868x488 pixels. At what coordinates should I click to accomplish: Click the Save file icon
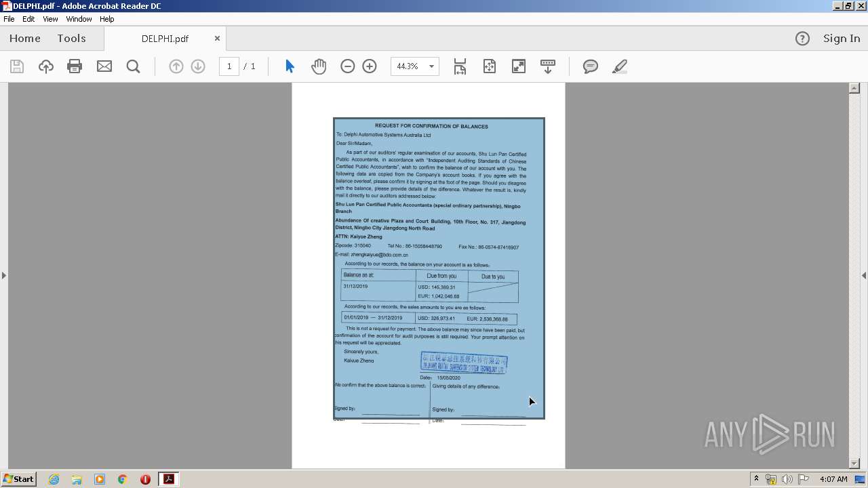(17, 66)
